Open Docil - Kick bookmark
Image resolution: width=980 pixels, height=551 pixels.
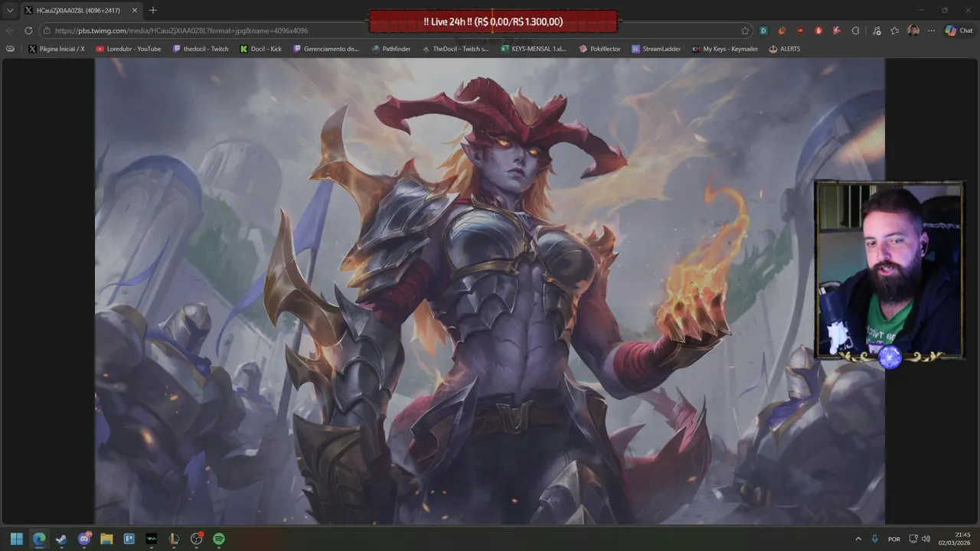[x=261, y=49]
